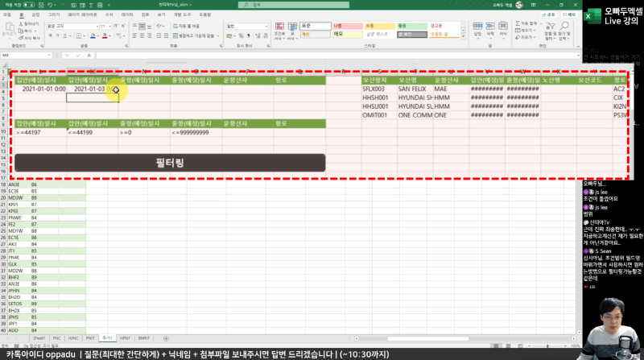Toggle bold formatting button

(x=50, y=36)
